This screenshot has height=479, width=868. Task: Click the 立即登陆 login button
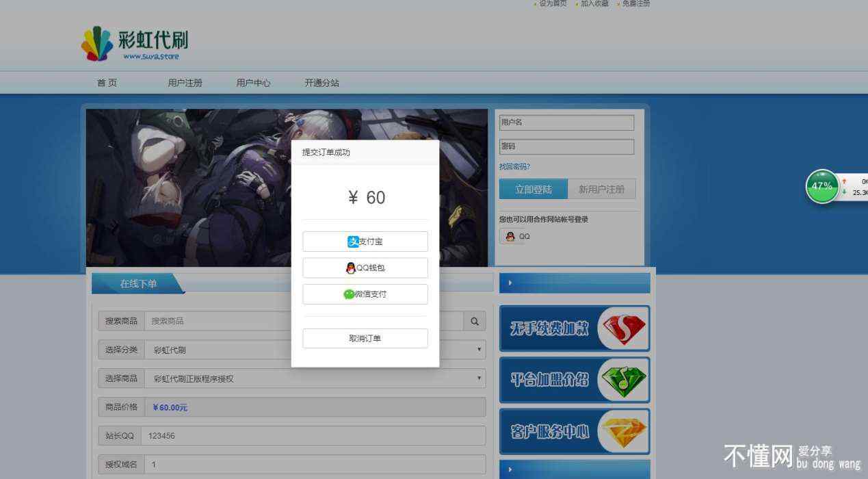point(534,190)
